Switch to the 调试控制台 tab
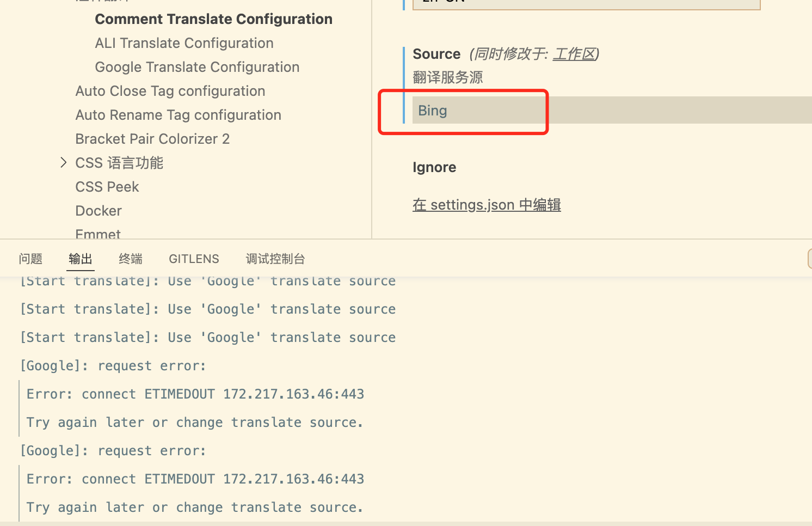This screenshot has width=812, height=526. coord(275,259)
